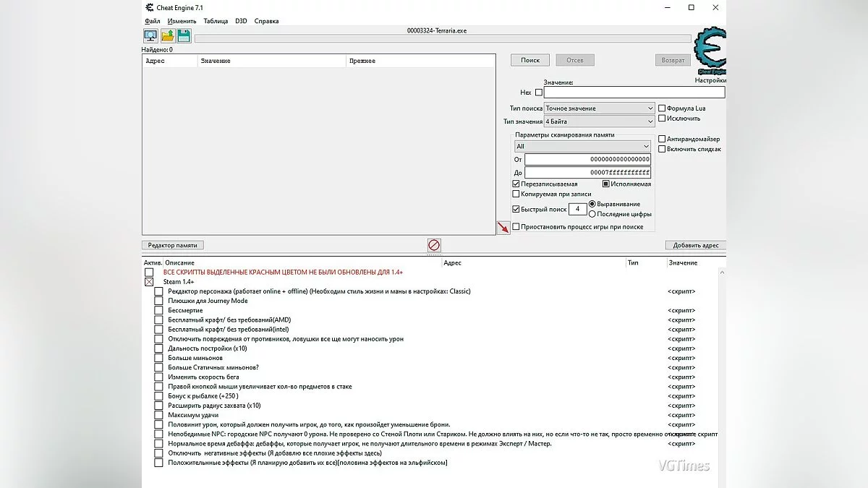Open the Тип поиска dropdown
The width and height of the screenshot is (868, 488).
click(x=599, y=108)
